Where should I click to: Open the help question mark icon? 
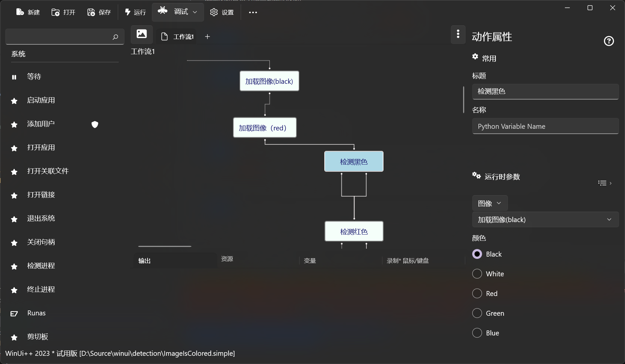coord(609,41)
